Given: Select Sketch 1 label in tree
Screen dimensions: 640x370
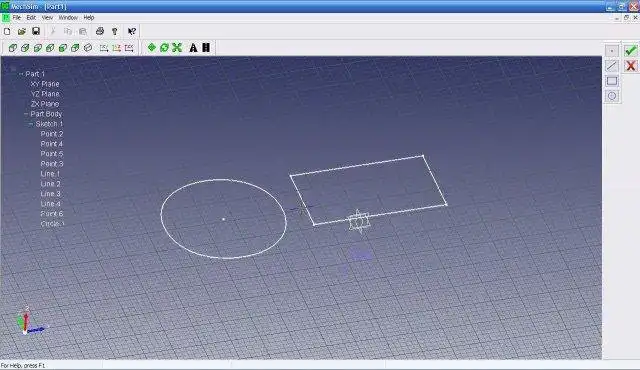Looking at the screenshot, I should tap(49, 124).
